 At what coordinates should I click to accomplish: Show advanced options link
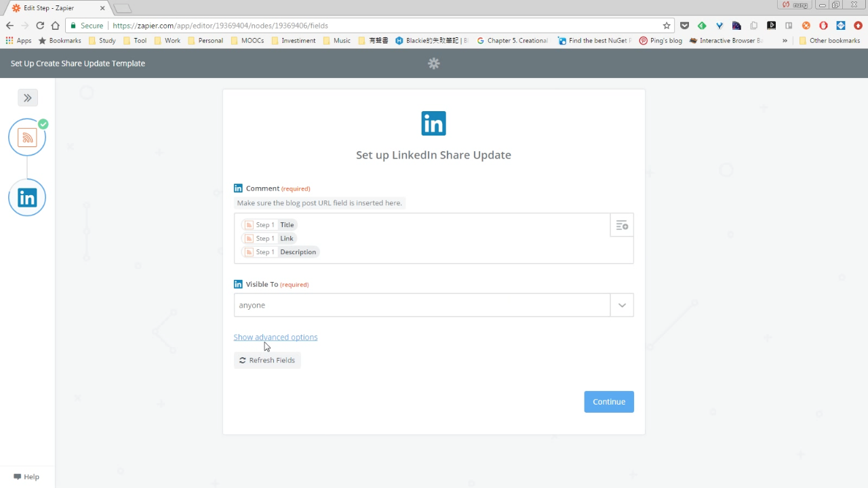(275, 337)
